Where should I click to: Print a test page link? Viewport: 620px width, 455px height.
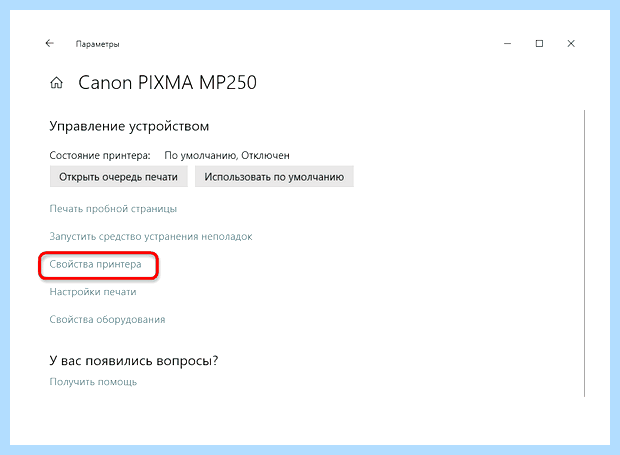pos(113,209)
